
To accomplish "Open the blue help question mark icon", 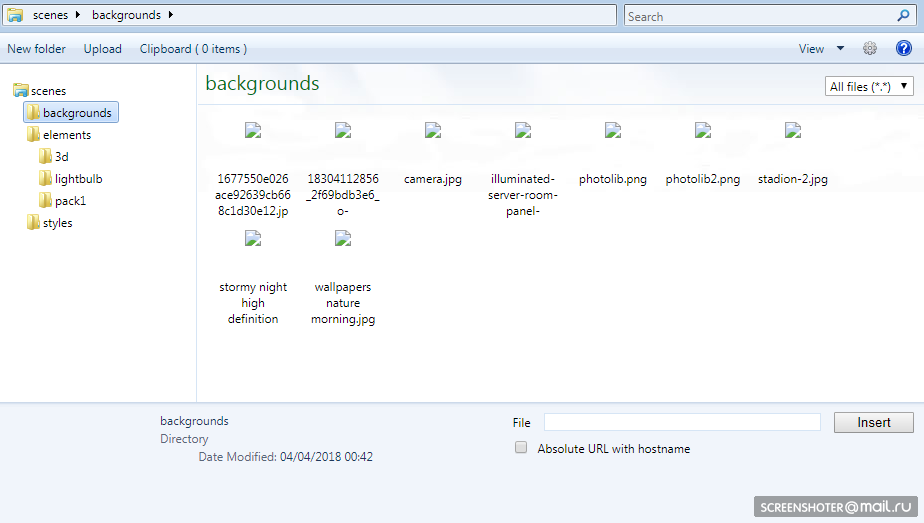I will pyautogui.click(x=903, y=49).
